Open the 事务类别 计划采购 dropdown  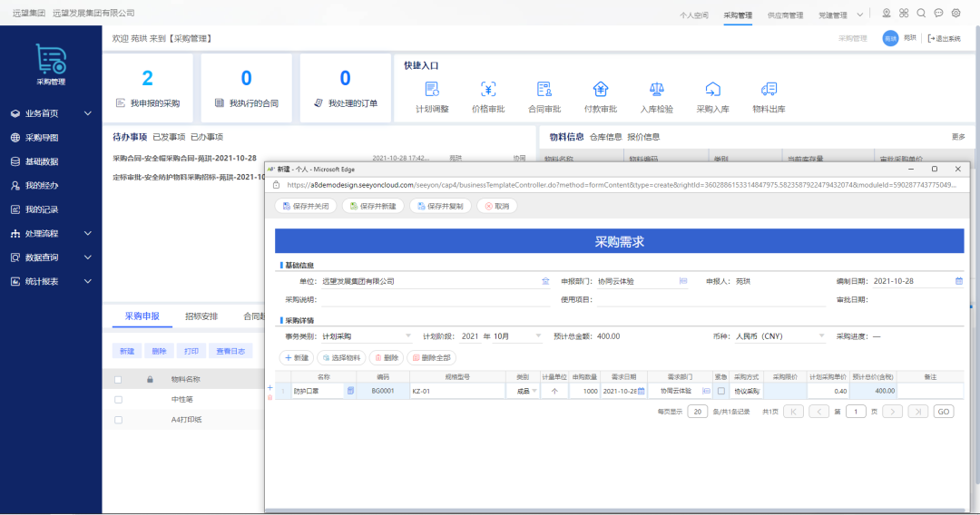point(367,336)
